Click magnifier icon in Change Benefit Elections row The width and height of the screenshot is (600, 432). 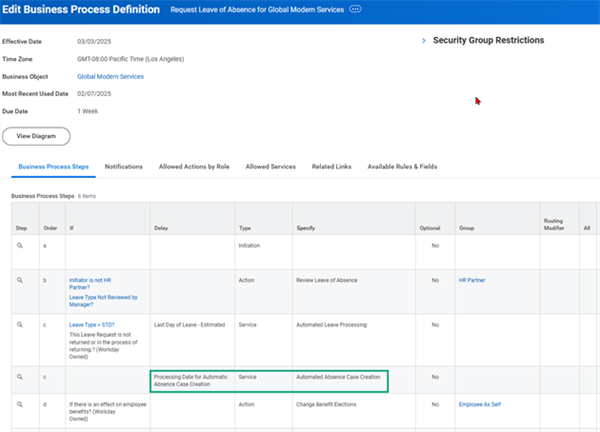20,404
